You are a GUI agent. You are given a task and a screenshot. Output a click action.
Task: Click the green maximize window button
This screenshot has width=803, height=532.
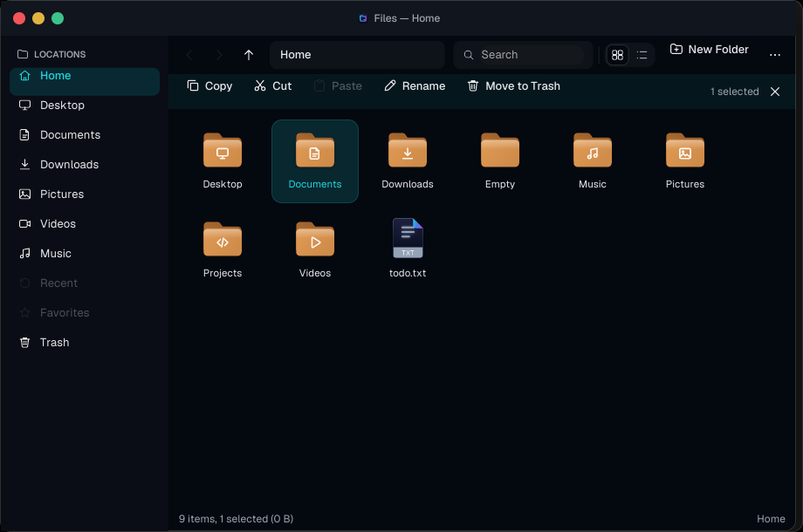click(58, 18)
